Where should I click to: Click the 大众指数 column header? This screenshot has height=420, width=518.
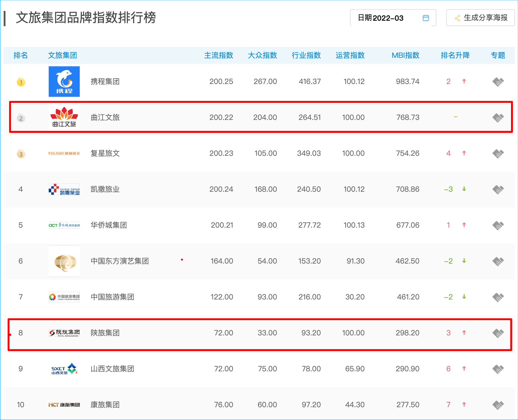click(x=262, y=55)
